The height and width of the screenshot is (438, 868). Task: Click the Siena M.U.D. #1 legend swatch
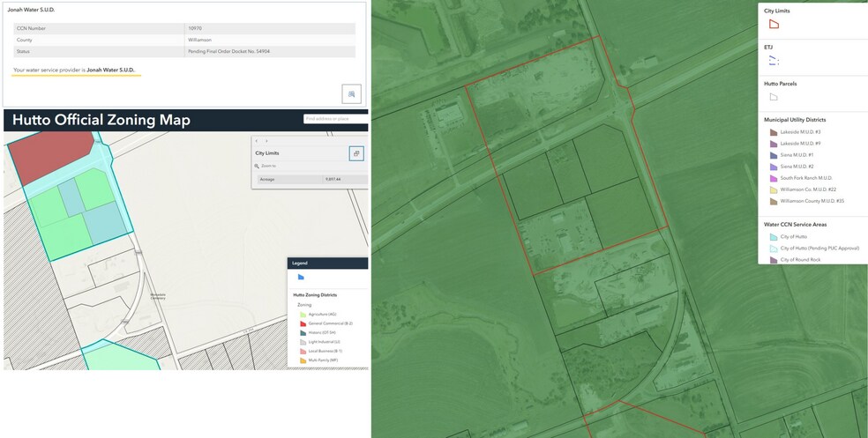pyautogui.click(x=774, y=155)
